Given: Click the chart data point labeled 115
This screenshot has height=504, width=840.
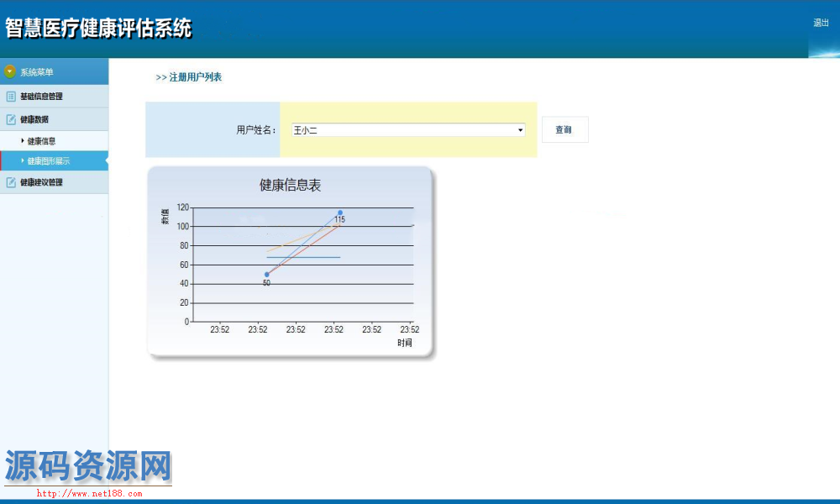Looking at the screenshot, I should pyautogui.click(x=340, y=213).
